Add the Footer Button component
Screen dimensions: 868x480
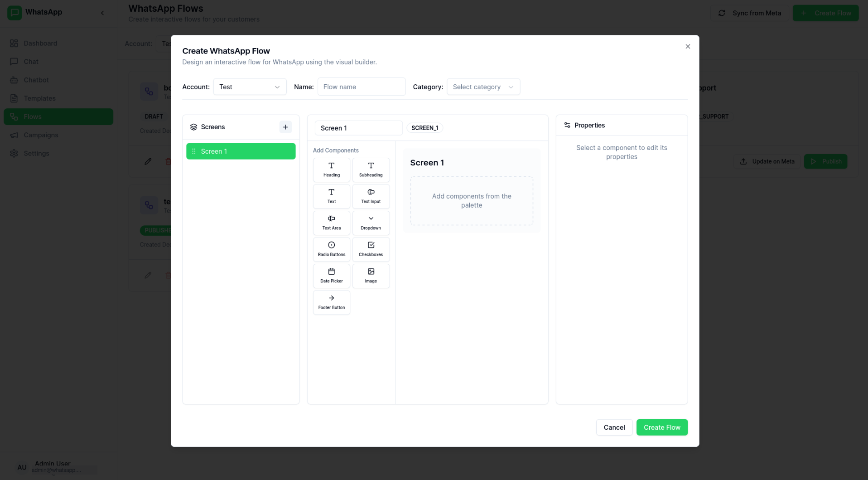pyautogui.click(x=331, y=302)
